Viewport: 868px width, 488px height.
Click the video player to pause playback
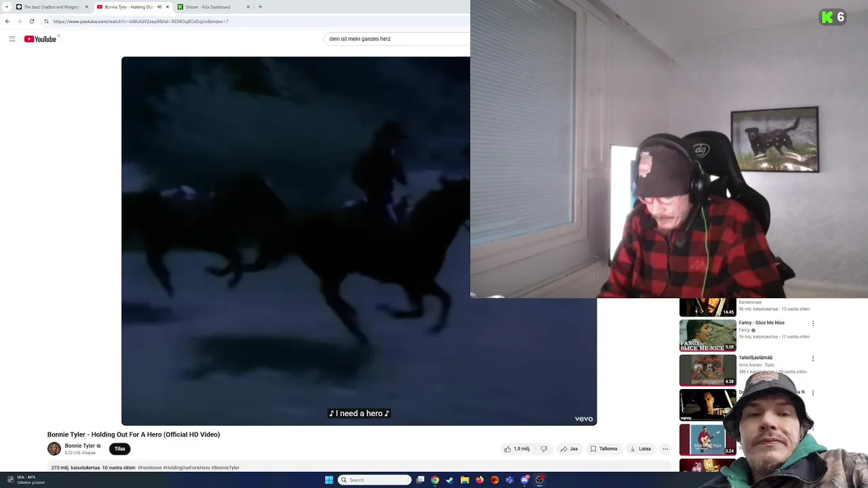click(295, 241)
